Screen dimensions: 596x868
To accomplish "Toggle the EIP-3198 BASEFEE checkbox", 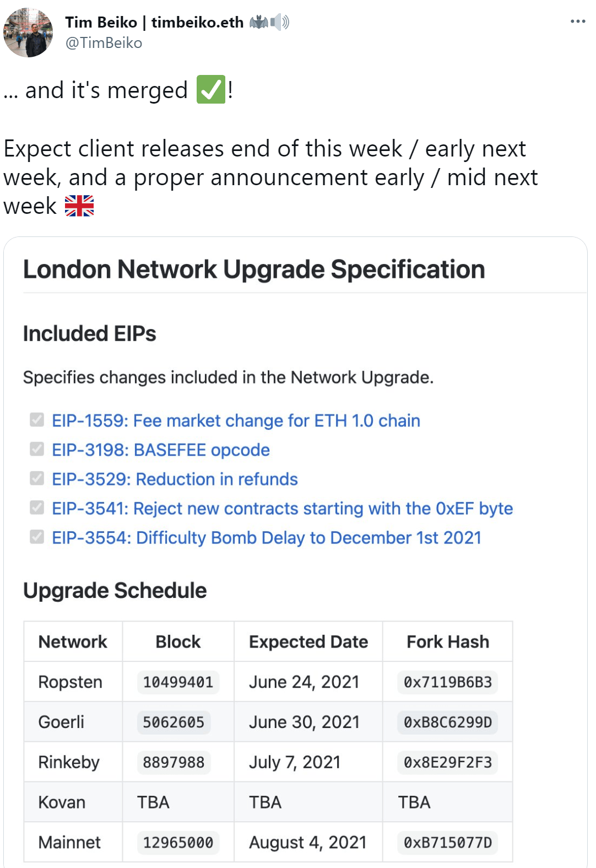I will (37, 449).
